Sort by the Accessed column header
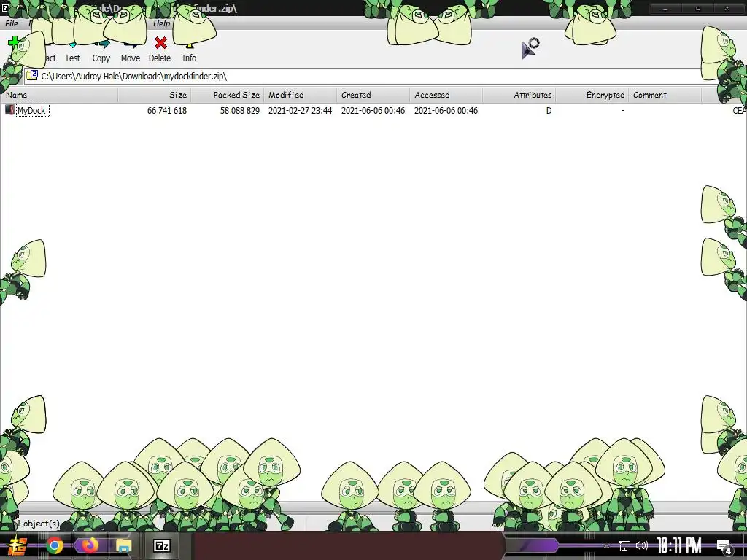This screenshot has height=560, width=747. pyautogui.click(x=446, y=95)
